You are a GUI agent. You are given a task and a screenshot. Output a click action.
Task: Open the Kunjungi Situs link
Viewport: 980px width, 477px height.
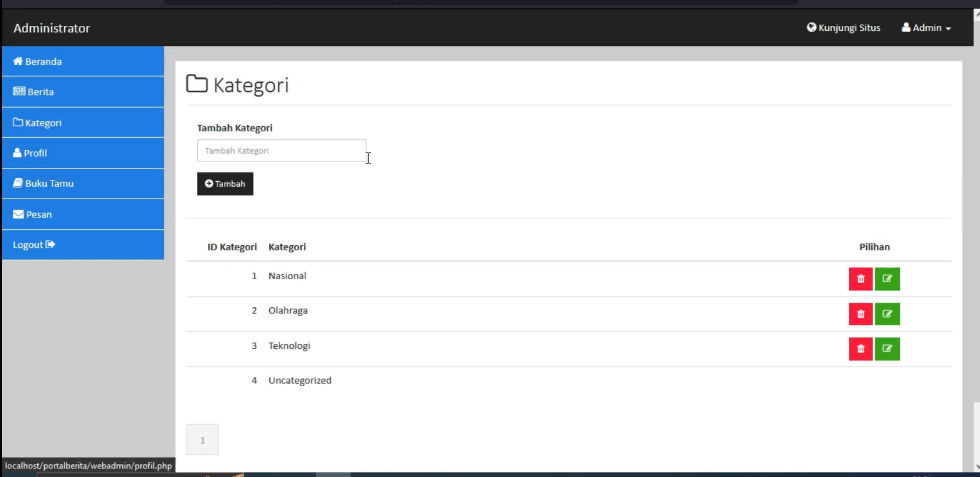(843, 28)
